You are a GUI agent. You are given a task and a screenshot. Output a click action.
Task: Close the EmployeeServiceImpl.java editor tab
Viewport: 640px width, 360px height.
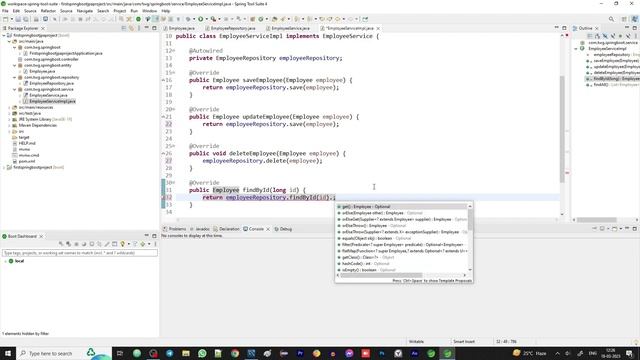point(378,28)
